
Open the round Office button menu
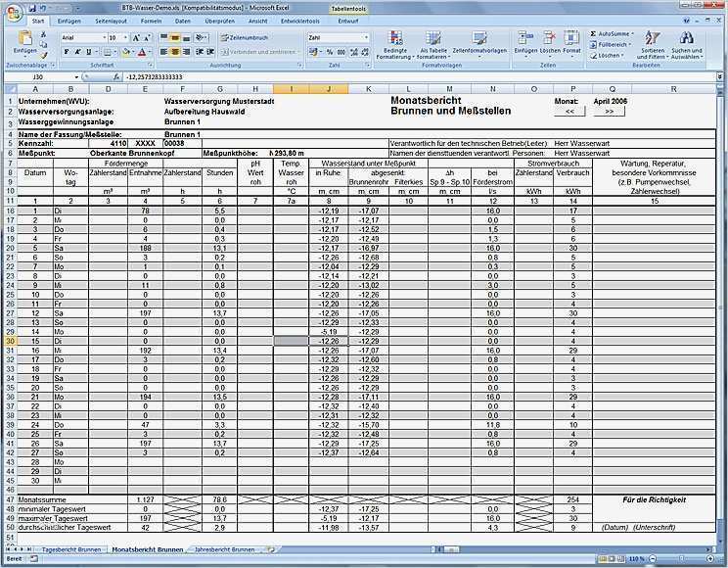point(14,13)
